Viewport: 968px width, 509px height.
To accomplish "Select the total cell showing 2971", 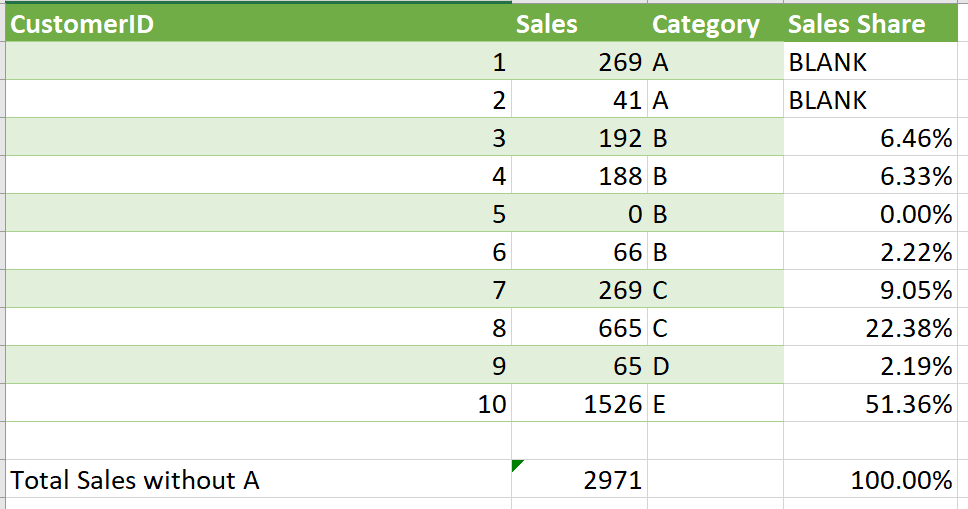I will pos(580,479).
